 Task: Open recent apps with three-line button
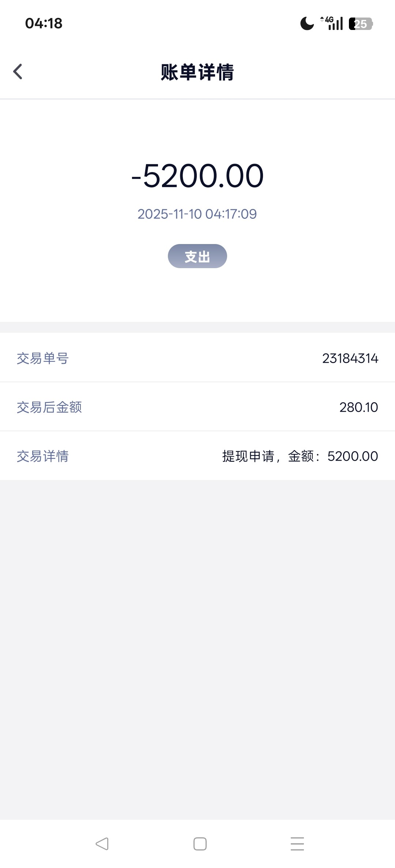pyautogui.click(x=297, y=844)
